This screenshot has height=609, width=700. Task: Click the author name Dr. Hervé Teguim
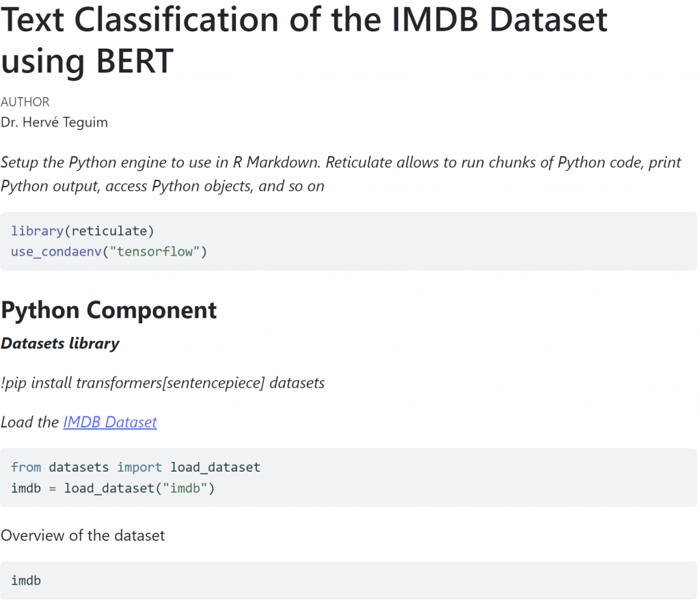click(x=54, y=122)
